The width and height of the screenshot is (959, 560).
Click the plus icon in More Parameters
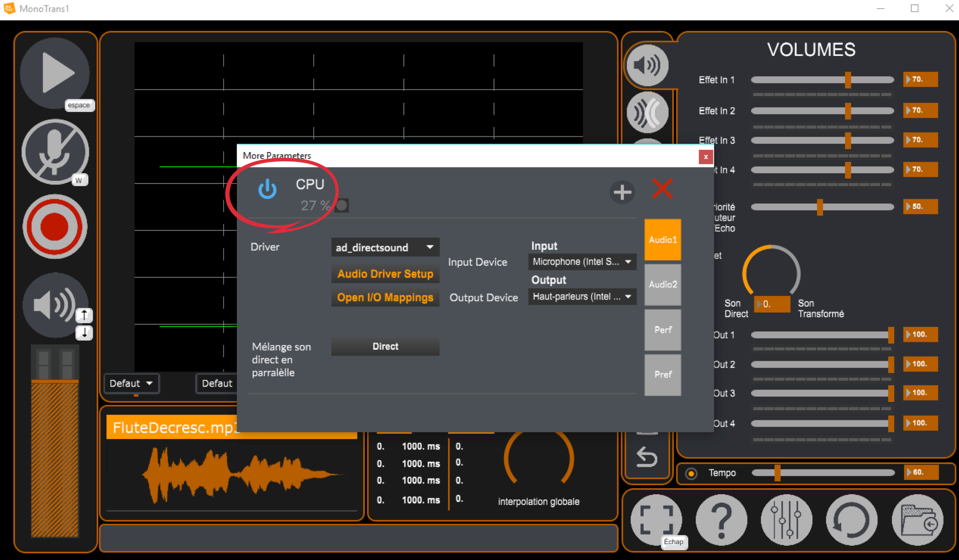(x=622, y=192)
